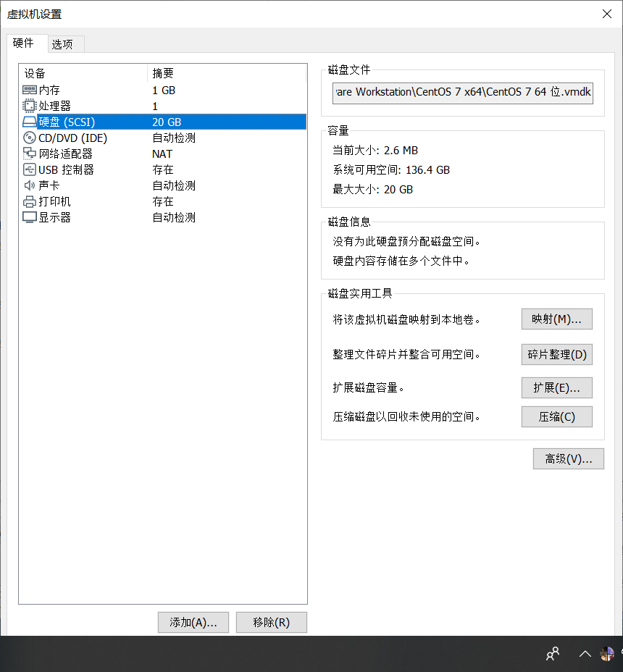Viewport: 623px width, 672px height.
Task: Select the 网络适配器 row label
Action: [x=66, y=154]
